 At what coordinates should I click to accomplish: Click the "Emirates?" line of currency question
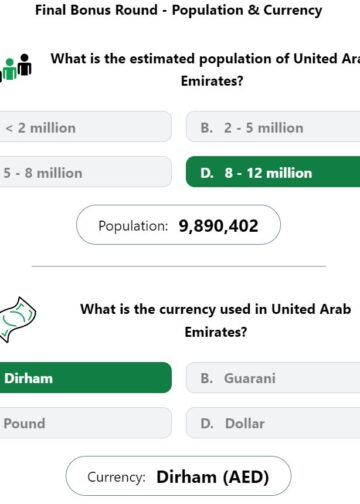tap(216, 332)
